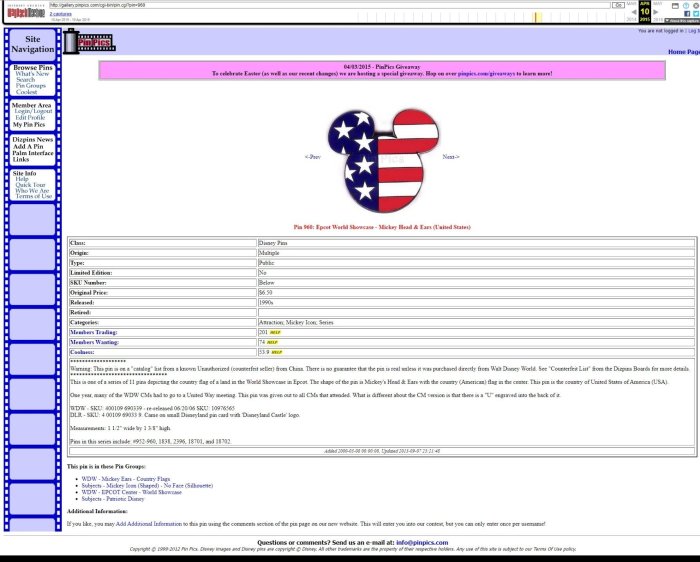Open Browse Pins in sidebar
This screenshot has height=562, width=700.
click(33, 67)
